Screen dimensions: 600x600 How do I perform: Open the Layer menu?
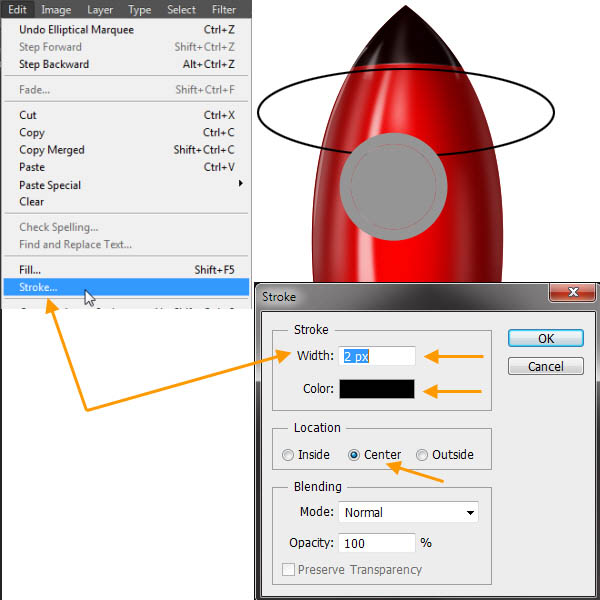[x=100, y=10]
